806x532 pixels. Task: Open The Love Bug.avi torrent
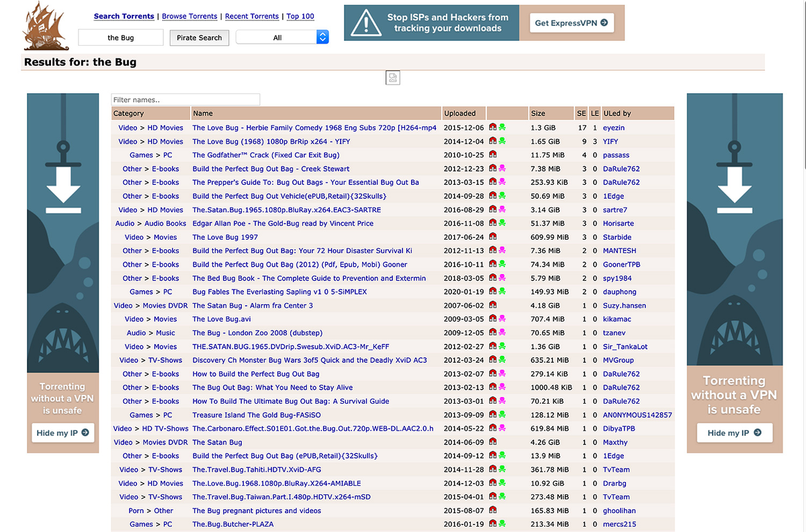pos(222,319)
